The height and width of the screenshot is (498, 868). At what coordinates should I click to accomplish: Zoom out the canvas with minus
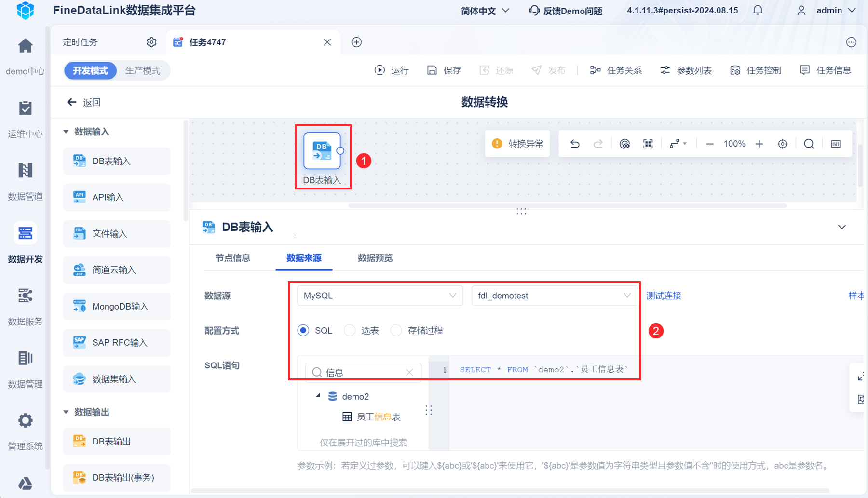coord(710,144)
